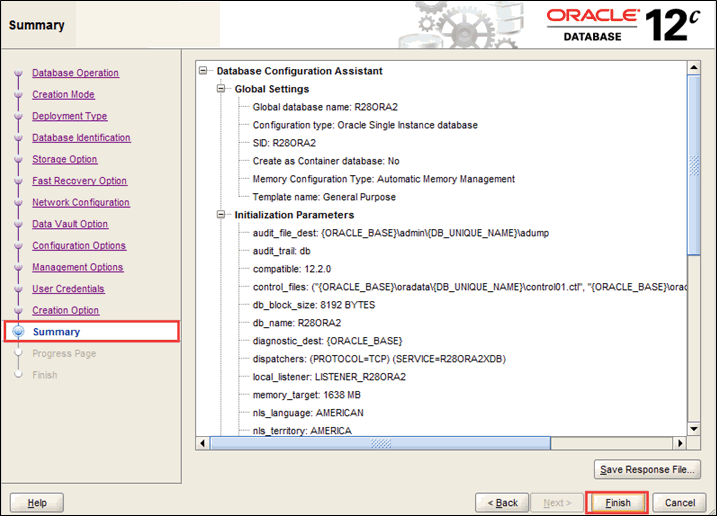Cancel the database configuration wizard
717x516 pixels.
pyautogui.click(x=679, y=502)
